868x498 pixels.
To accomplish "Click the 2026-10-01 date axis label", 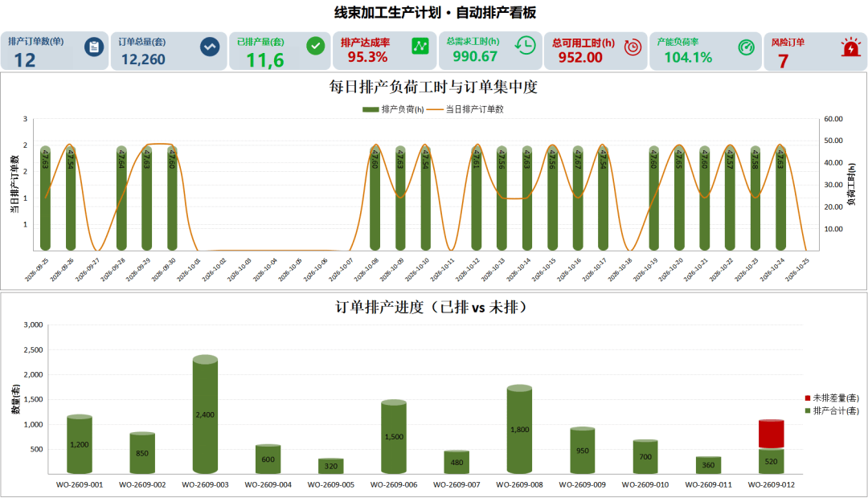I will (189, 270).
